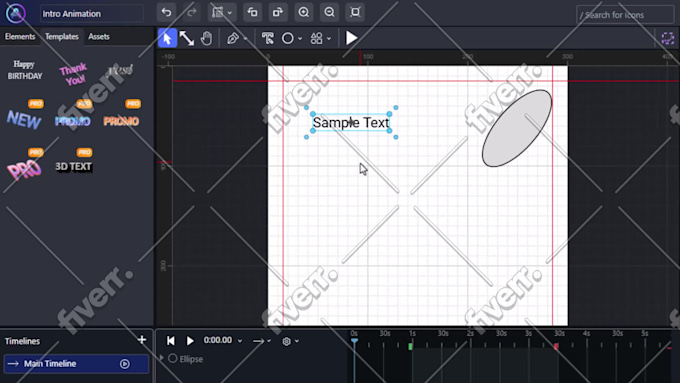Open the shapes library dropdown arrow

coord(329,39)
